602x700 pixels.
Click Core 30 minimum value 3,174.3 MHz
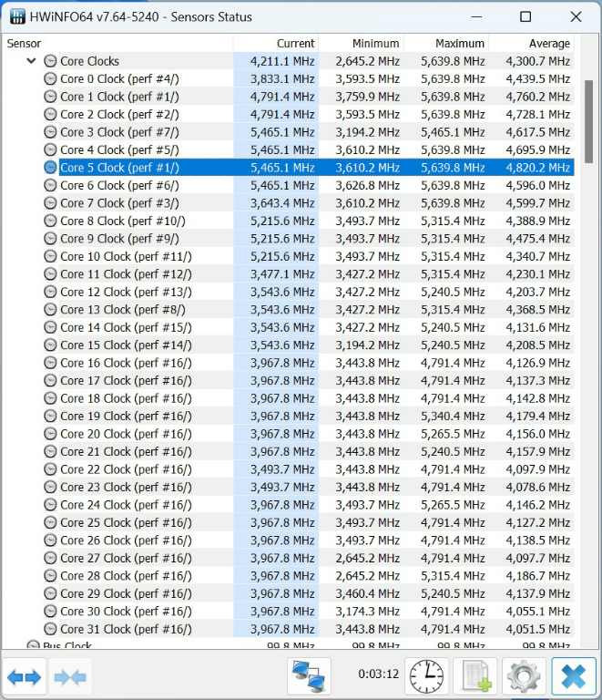(x=367, y=612)
